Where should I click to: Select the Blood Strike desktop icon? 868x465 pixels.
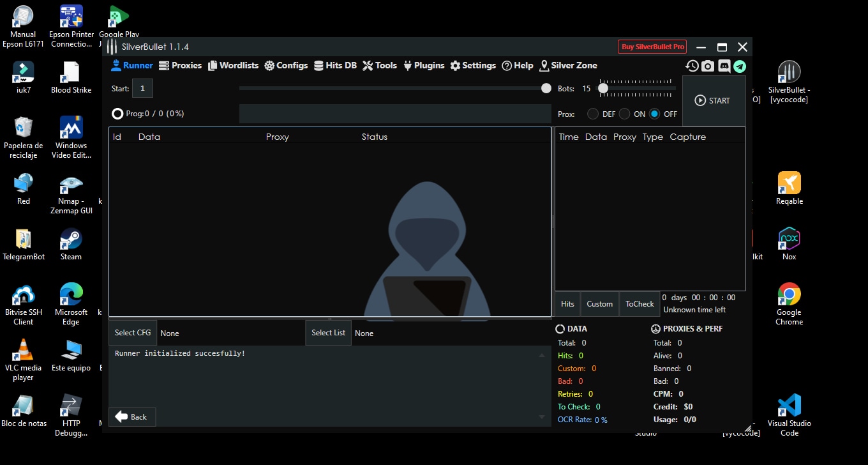point(71,77)
